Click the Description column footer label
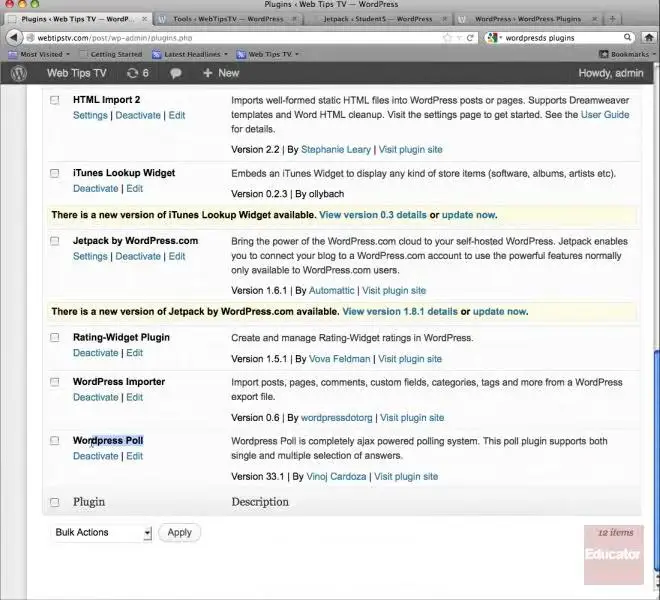Image resolution: width=660 pixels, height=600 pixels. [260, 502]
